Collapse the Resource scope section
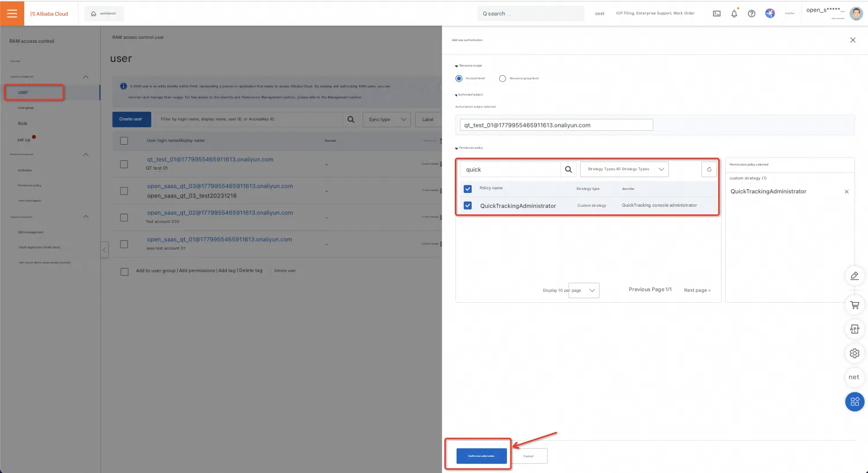This screenshot has height=473, width=868. tap(457, 66)
